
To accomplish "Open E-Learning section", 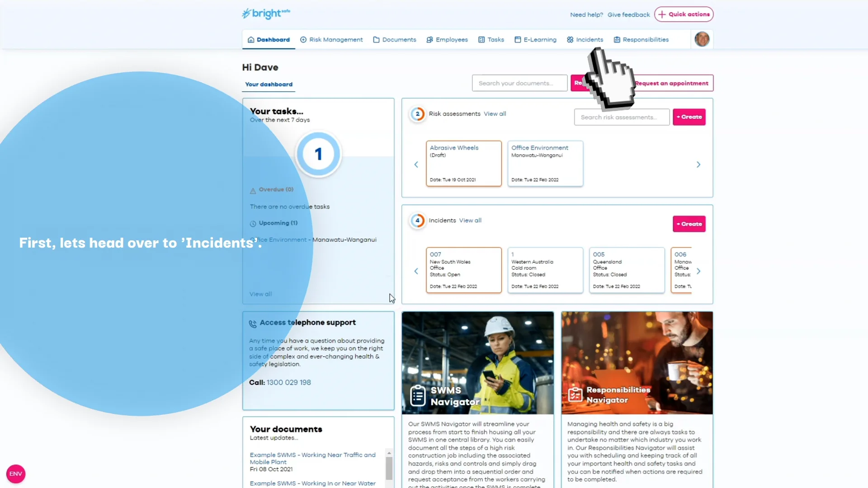I will click(535, 40).
